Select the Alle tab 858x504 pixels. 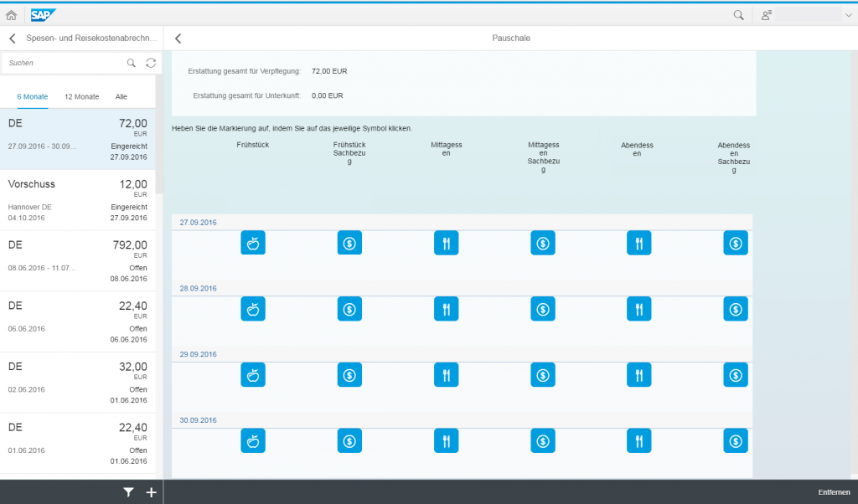tap(121, 97)
